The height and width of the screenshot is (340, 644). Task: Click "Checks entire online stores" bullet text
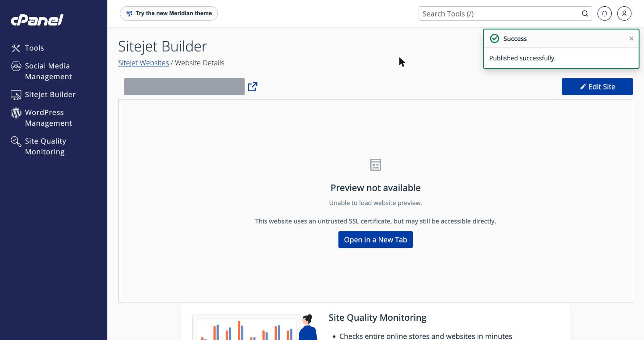pyautogui.click(x=426, y=336)
